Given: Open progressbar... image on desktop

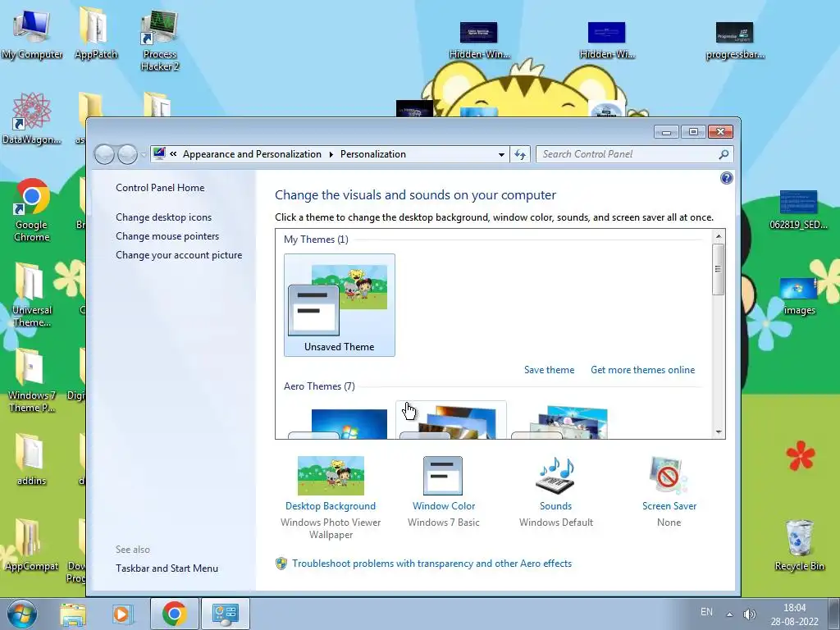Looking at the screenshot, I should [x=735, y=41].
